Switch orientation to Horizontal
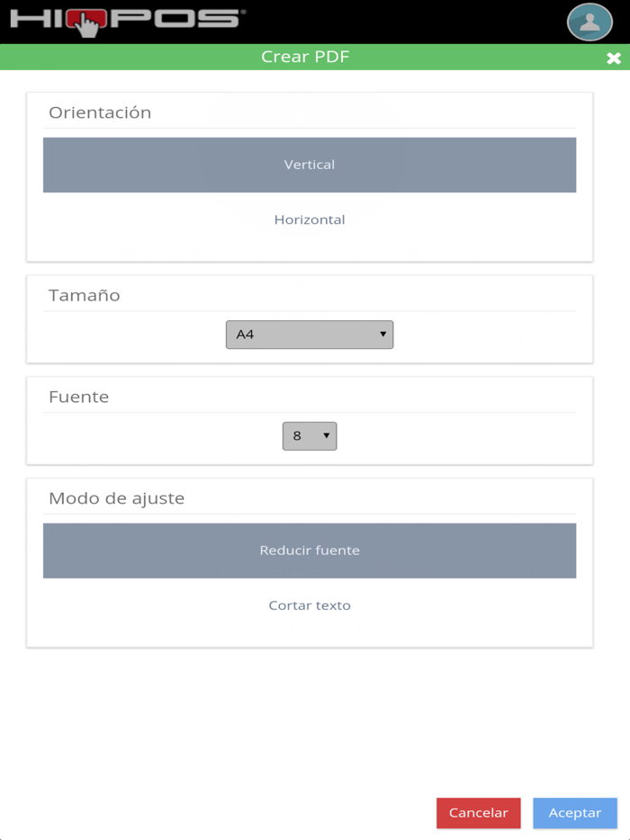The image size is (630, 840). point(310,219)
